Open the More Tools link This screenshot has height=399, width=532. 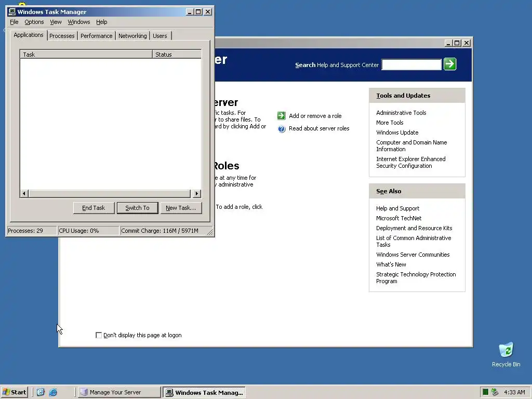(390, 123)
